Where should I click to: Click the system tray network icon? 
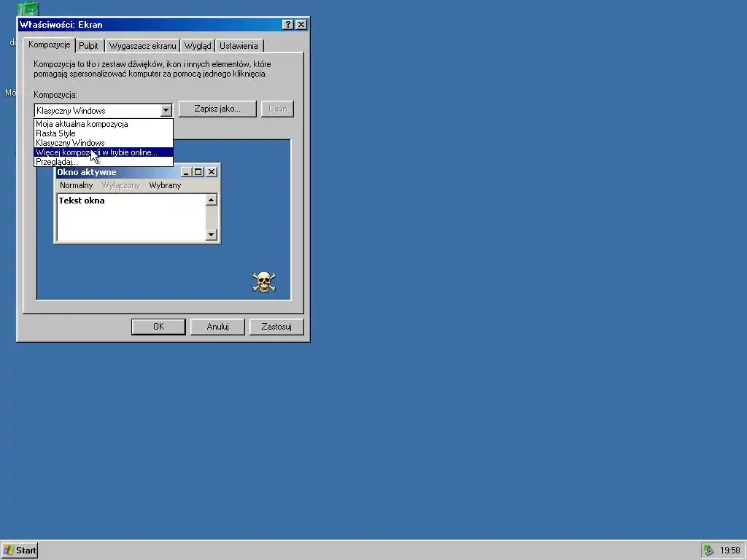tap(708, 551)
